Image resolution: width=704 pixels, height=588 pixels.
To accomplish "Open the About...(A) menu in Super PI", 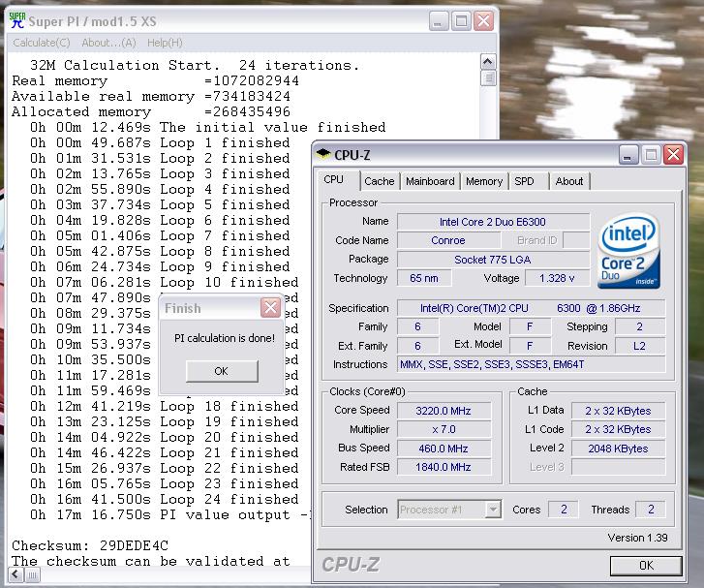I will tap(108, 43).
